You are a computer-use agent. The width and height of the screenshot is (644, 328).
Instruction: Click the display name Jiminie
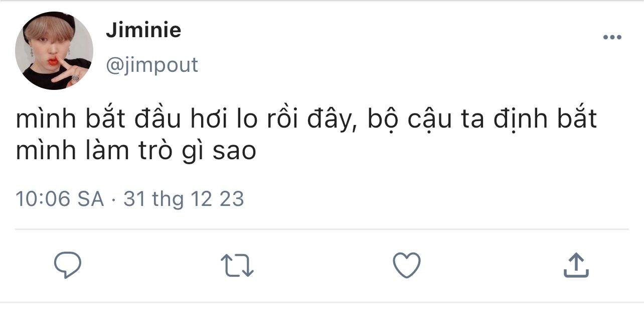[143, 31]
